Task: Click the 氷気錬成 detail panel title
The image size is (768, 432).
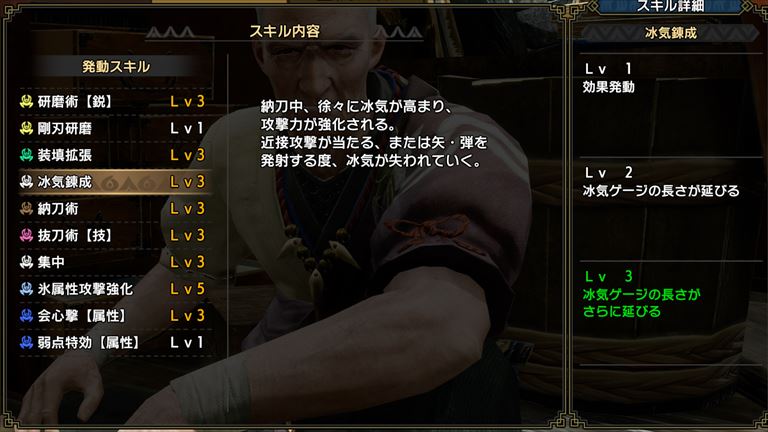Action: coord(671,33)
